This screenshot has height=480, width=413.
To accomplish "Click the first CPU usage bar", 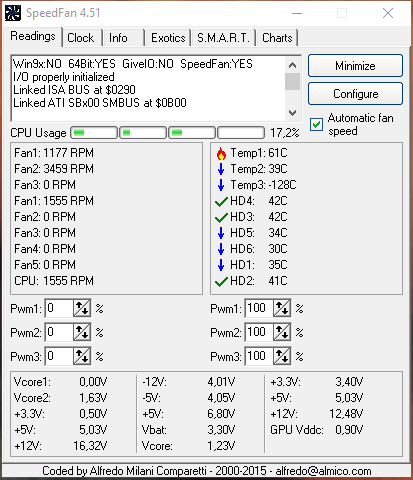I will (x=94, y=133).
